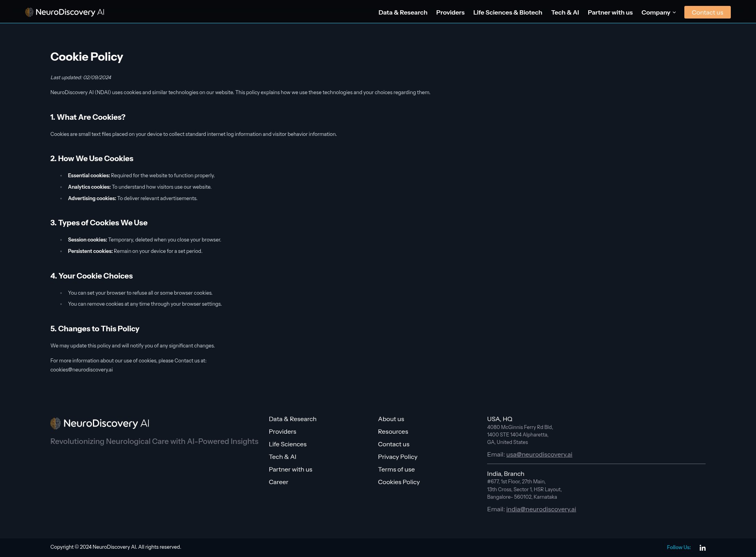Open the footer Tech & AI link
This screenshot has width=756, height=557.
[282, 457]
